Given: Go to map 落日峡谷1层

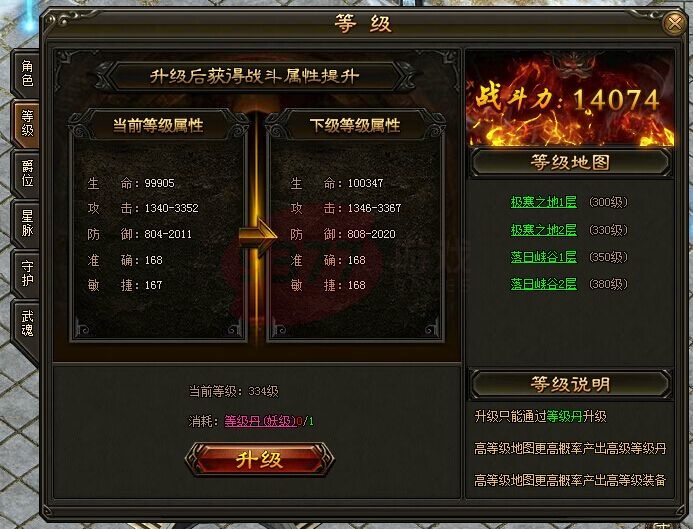Looking at the screenshot, I should click(x=544, y=257).
